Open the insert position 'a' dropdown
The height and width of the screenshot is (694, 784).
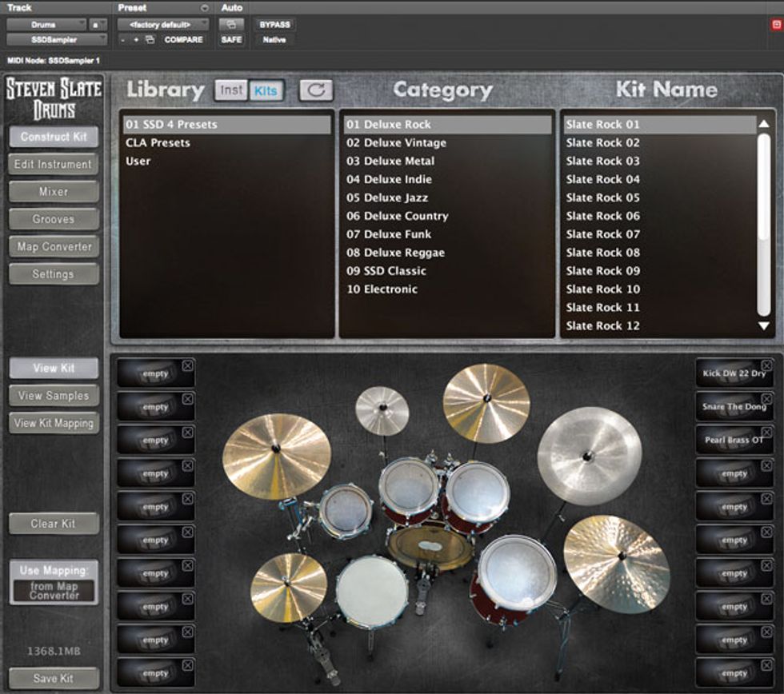(98, 25)
